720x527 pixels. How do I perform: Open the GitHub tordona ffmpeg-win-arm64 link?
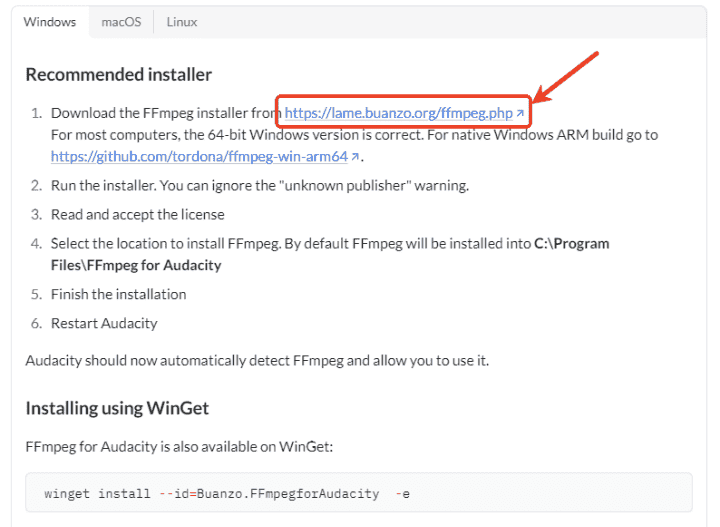199,156
